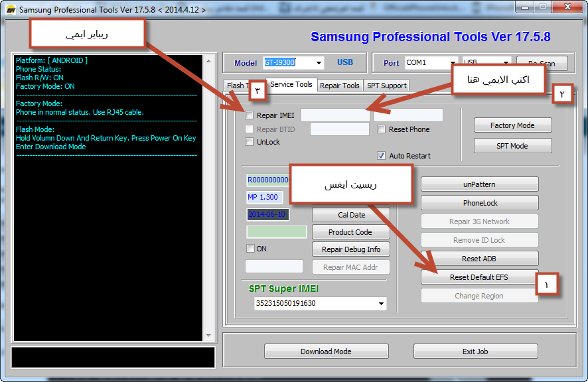Click the first IMEI input field

click(335, 115)
